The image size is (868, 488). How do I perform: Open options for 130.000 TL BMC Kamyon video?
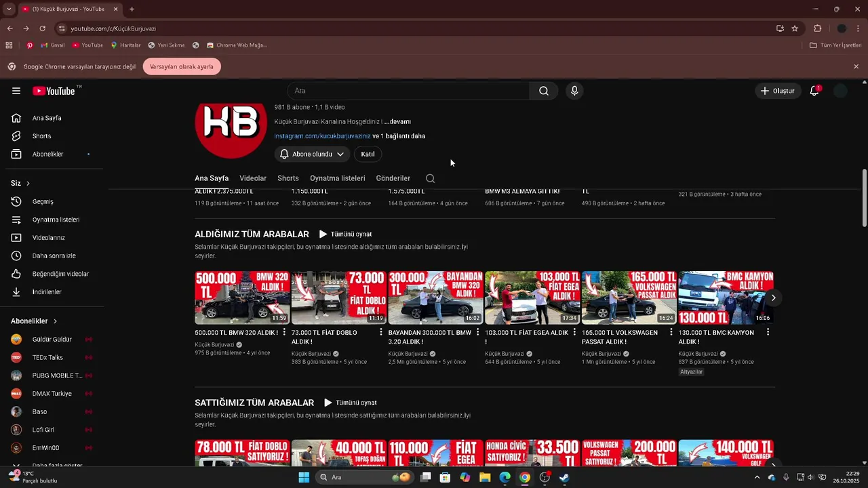point(768,332)
